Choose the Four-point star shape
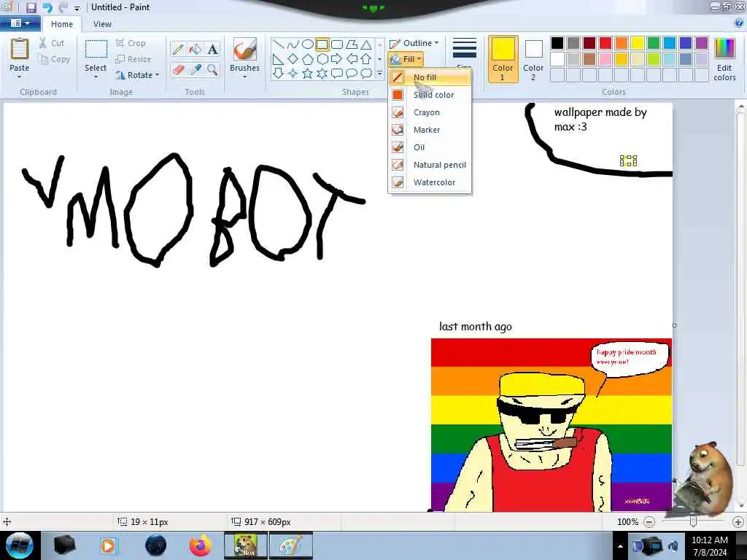747x560 pixels. [x=293, y=74]
